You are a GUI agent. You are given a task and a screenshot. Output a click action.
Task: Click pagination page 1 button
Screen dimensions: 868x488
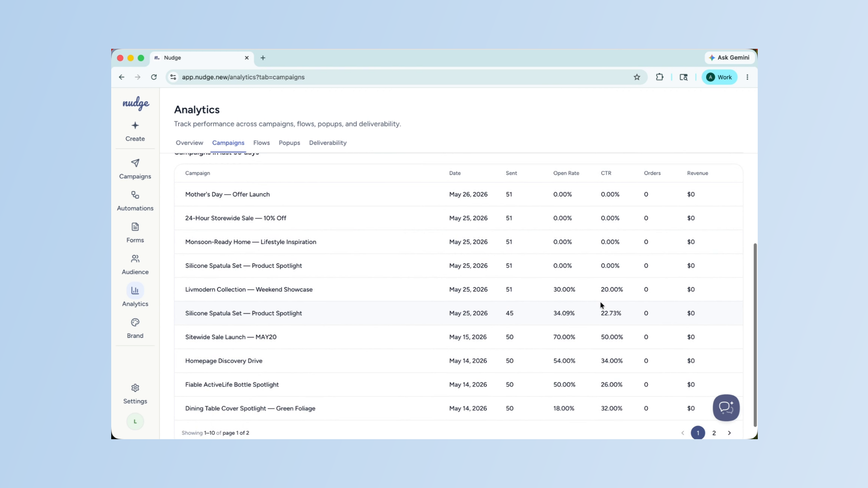(698, 433)
